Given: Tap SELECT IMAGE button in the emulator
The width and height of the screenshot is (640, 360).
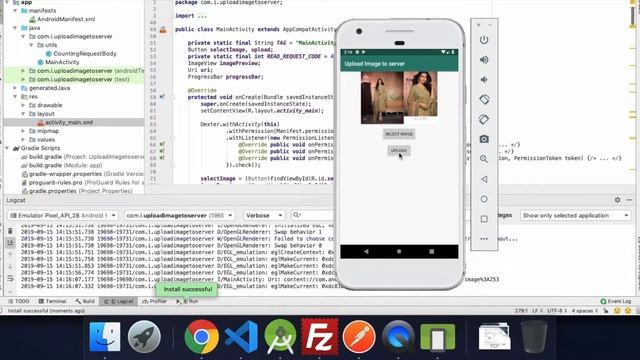Looking at the screenshot, I should tap(399, 134).
